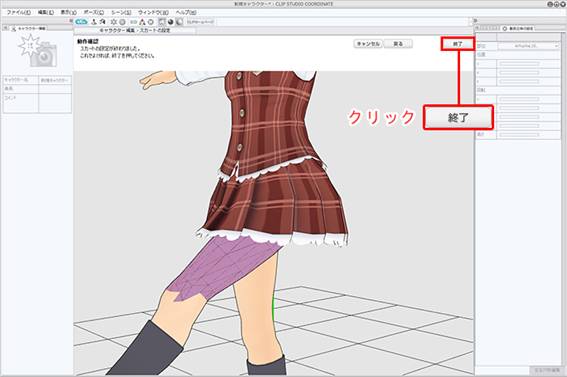Click first slider under 回転 section

coord(519,99)
